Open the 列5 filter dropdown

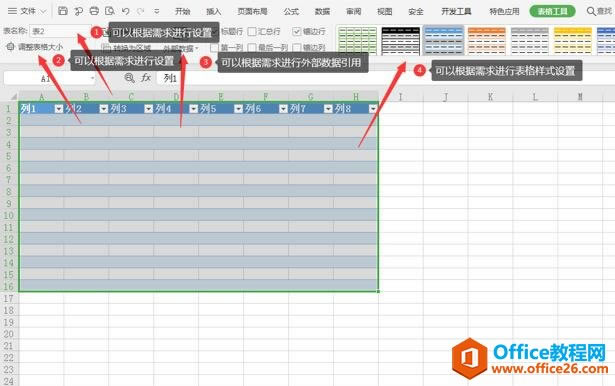(238, 109)
